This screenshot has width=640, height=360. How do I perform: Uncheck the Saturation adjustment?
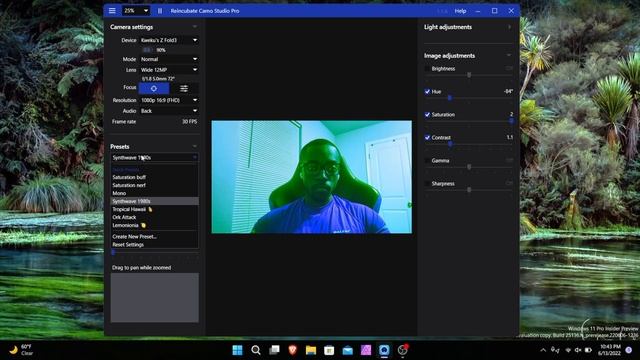(427, 115)
